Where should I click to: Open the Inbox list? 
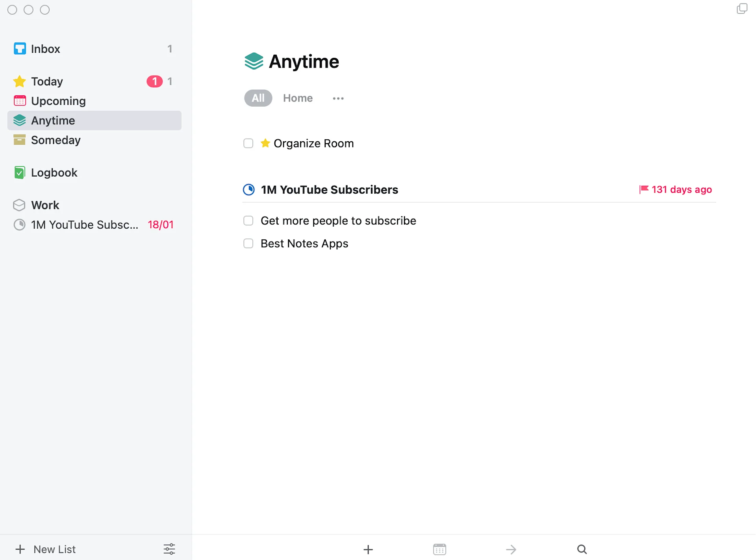coord(45,48)
